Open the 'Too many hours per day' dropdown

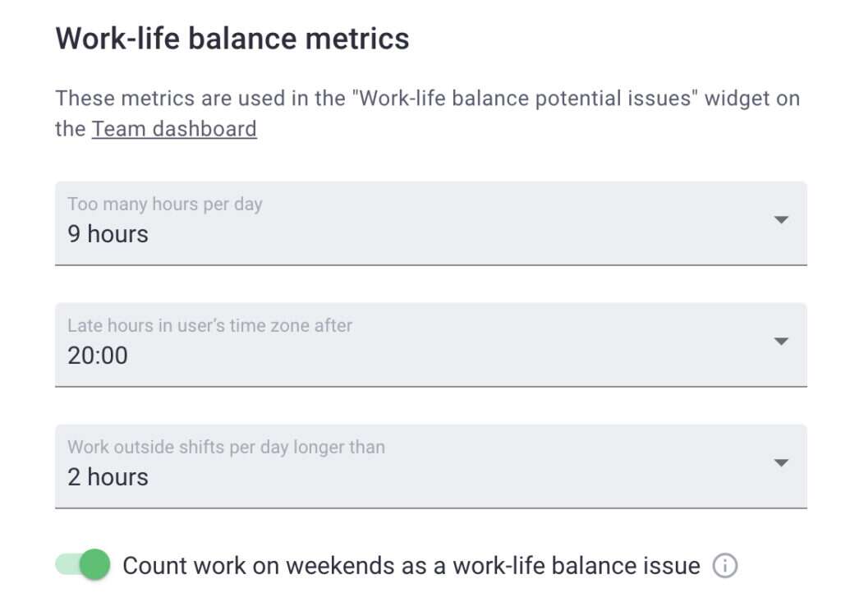pos(781,220)
